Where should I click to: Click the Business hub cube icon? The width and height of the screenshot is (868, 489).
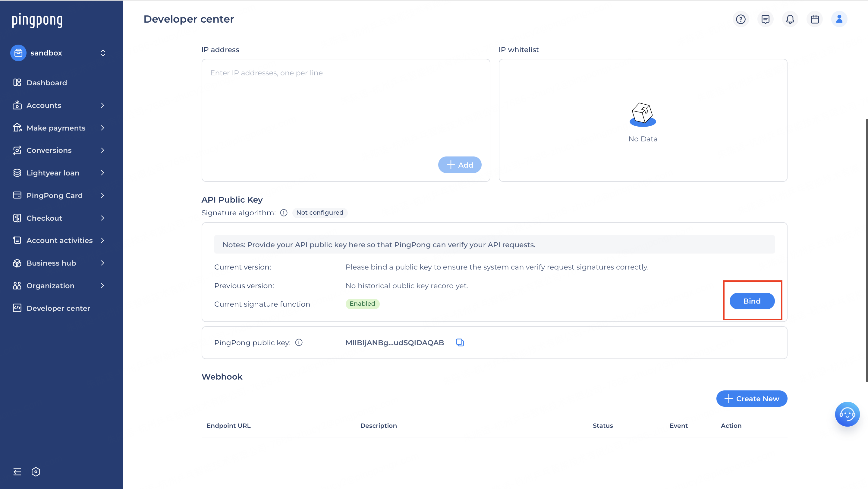tap(17, 263)
